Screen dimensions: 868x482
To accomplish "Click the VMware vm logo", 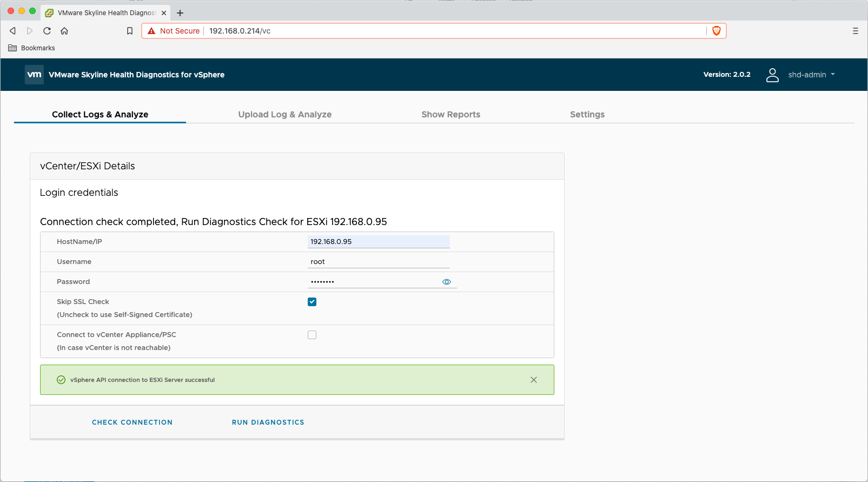I will (x=34, y=75).
